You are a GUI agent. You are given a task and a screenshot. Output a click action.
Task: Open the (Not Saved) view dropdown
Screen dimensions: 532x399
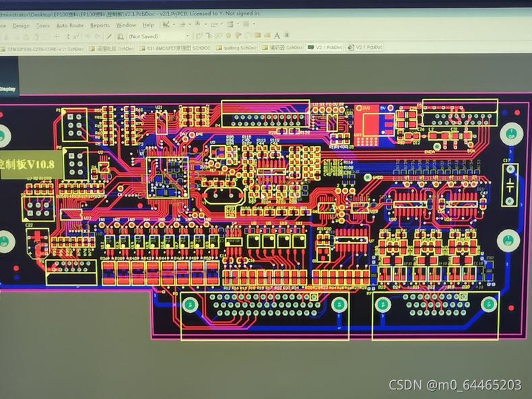(187, 36)
